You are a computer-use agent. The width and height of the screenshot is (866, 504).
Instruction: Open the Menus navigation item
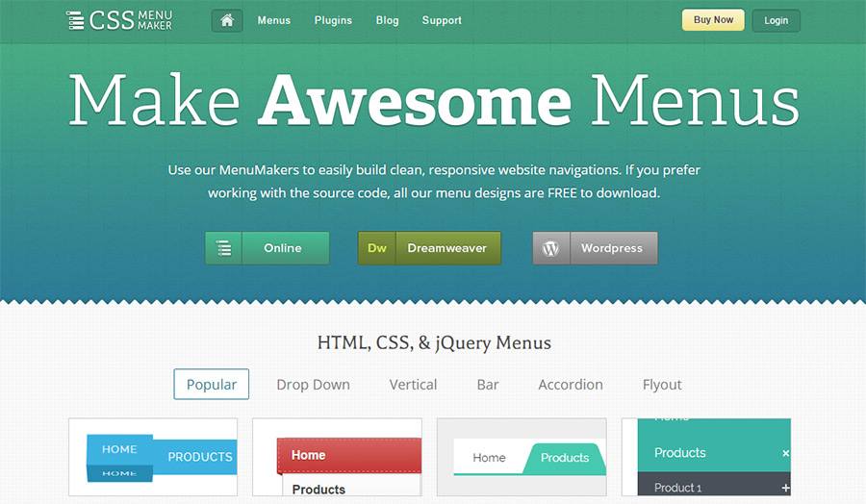[274, 20]
